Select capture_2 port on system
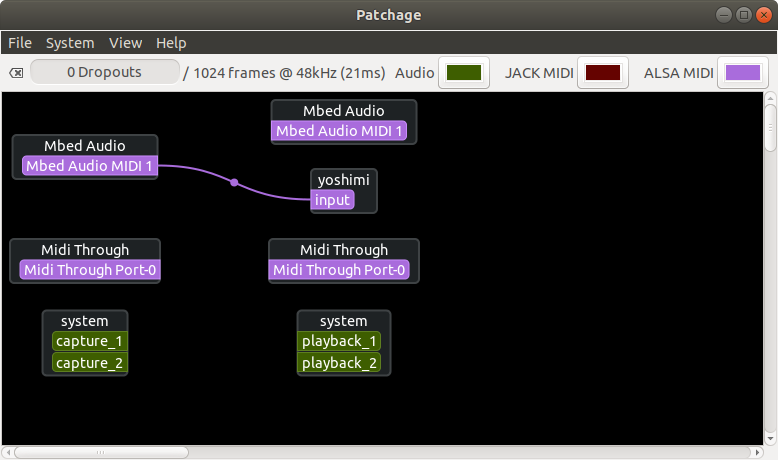The height and width of the screenshot is (460, 778). (90, 363)
